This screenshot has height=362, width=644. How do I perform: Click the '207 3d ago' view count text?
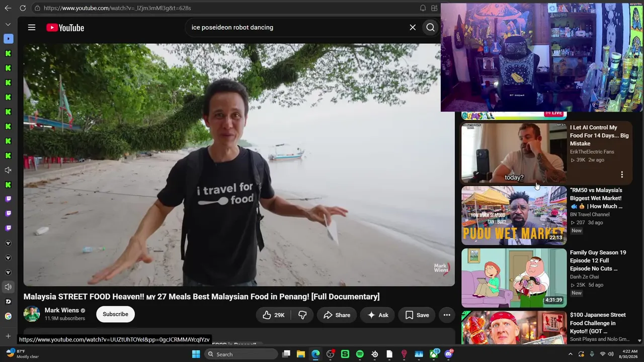coord(586,223)
